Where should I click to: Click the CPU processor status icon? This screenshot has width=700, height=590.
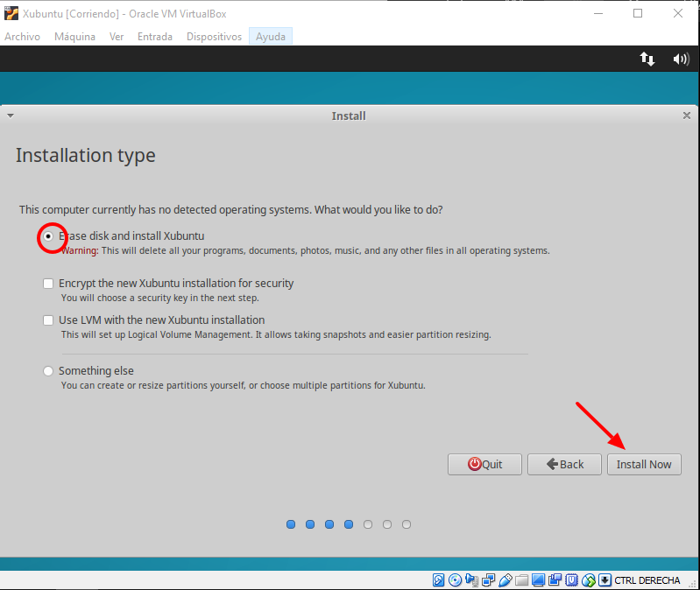571,579
